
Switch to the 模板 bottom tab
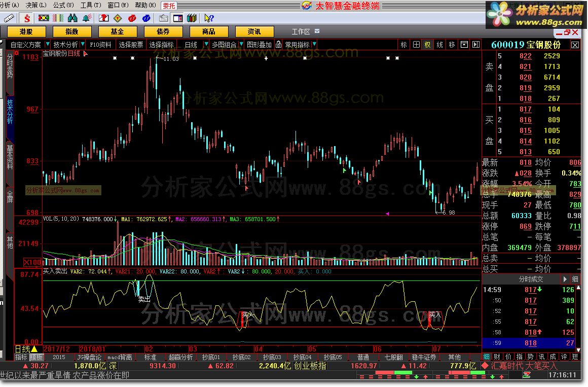coord(36,358)
